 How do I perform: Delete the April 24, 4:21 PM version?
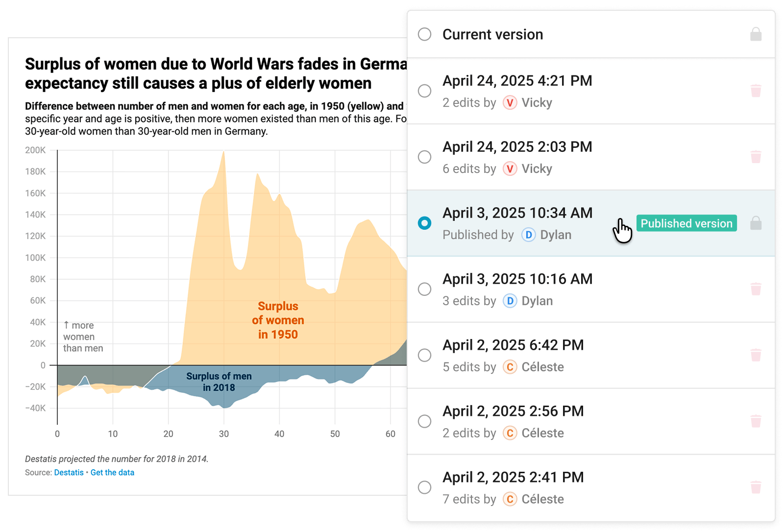pos(756,91)
